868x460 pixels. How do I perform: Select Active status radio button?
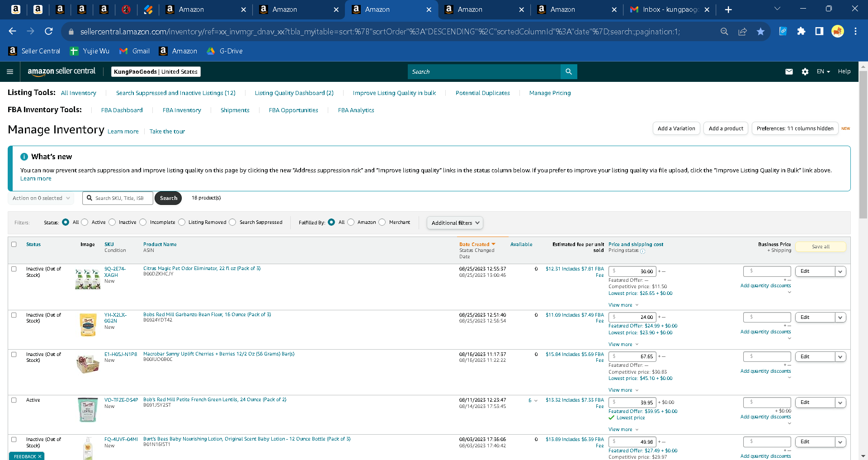[85, 222]
